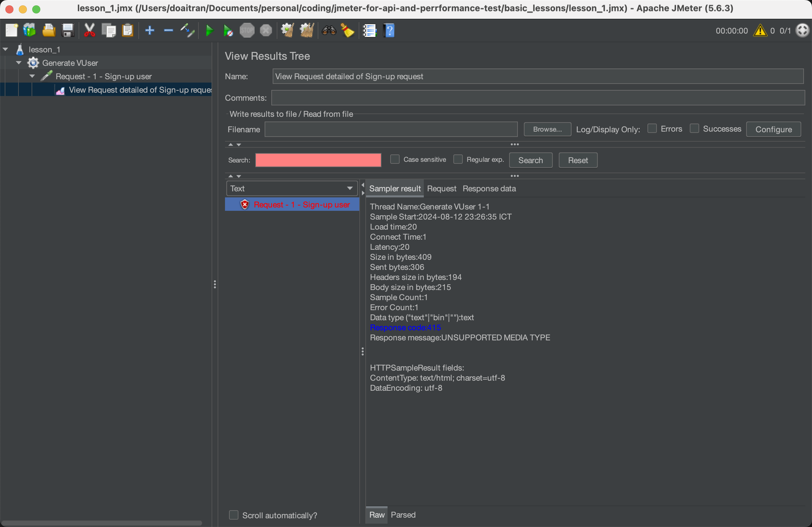Viewport: 812px width, 527px height.
Task: Switch to the Request tab
Action: (442, 189)
